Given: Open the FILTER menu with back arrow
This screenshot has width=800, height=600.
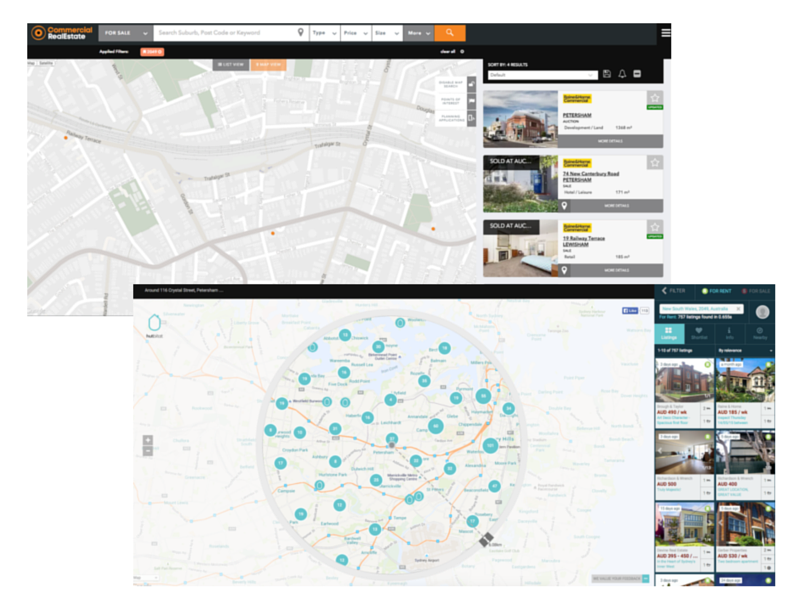Looking at the screenshot, I should [x=676, y=291].
